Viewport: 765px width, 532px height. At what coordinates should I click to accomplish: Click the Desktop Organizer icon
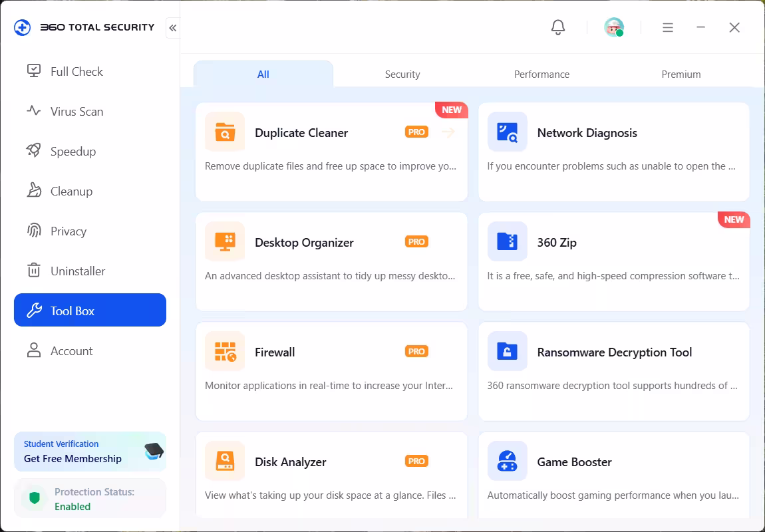point(225,241)
